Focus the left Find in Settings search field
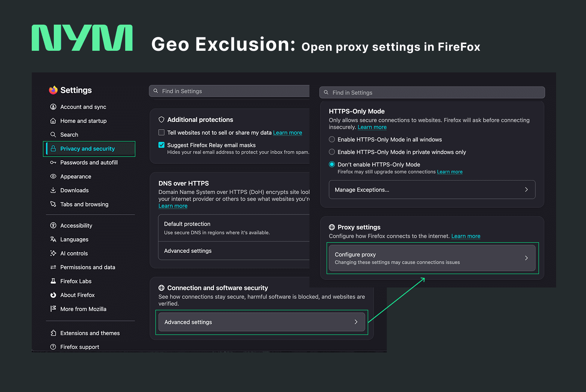This screenshot has width=586, height=392. (229, 91)
